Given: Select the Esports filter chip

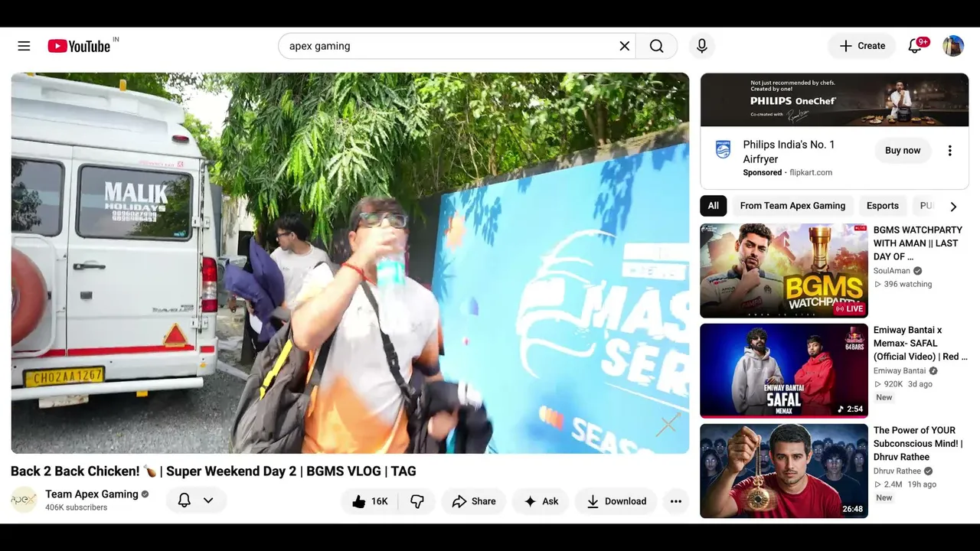Looking at the screenshot, I should pos(883,206).
